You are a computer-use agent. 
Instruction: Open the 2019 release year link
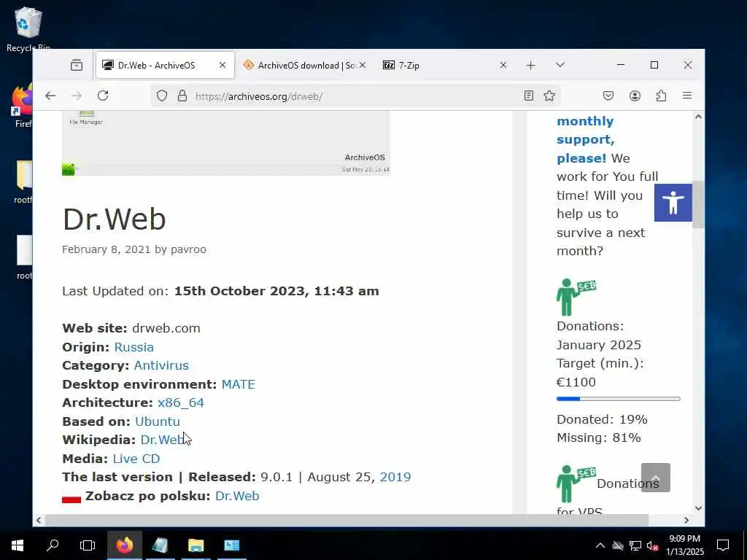(x=395, y=477)
